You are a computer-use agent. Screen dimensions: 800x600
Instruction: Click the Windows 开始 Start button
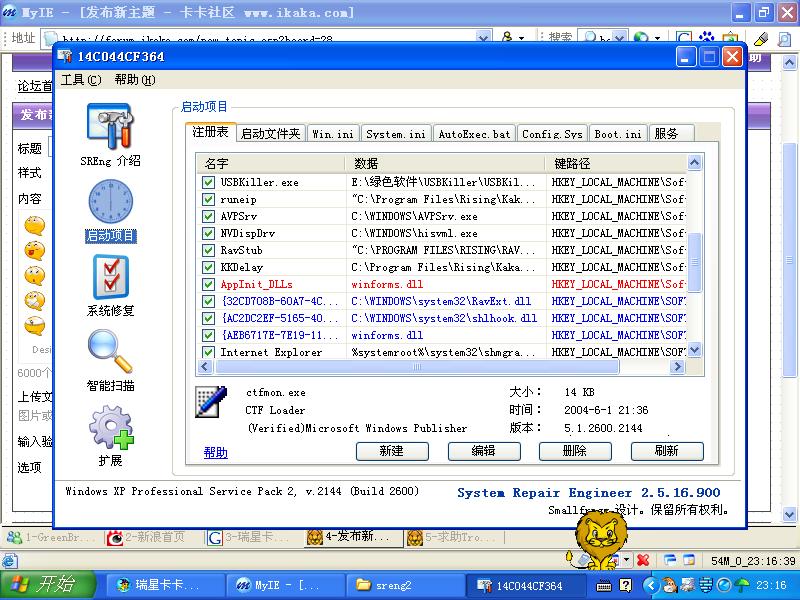pos(47,585)
